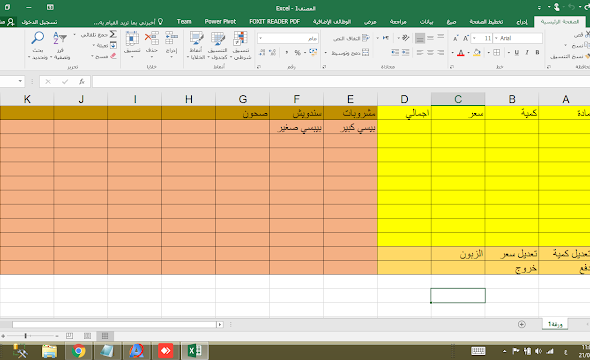Toggle Bold formatting
Image resolution: width=590 pixels, height=360 pixels.
(537, 52)
